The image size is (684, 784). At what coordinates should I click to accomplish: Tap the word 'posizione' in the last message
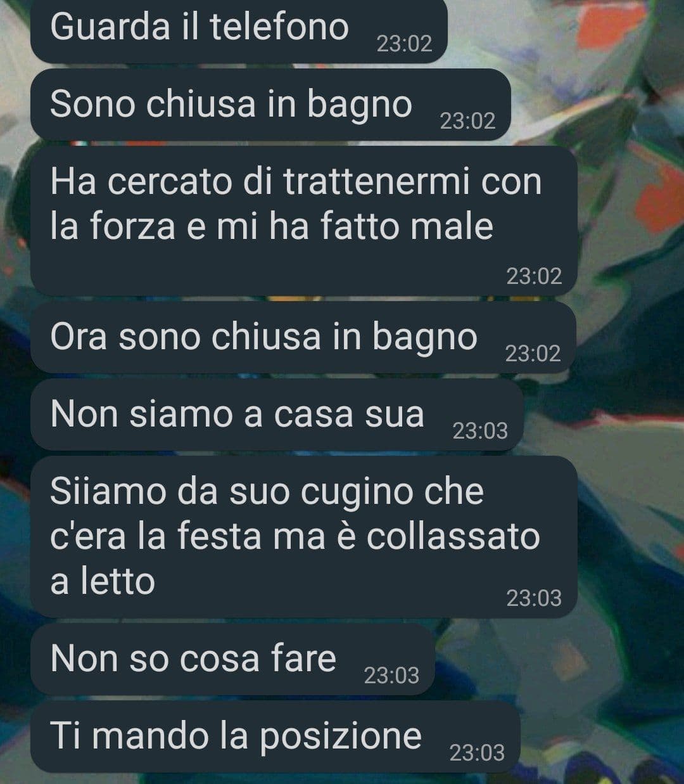pos(341,736)
